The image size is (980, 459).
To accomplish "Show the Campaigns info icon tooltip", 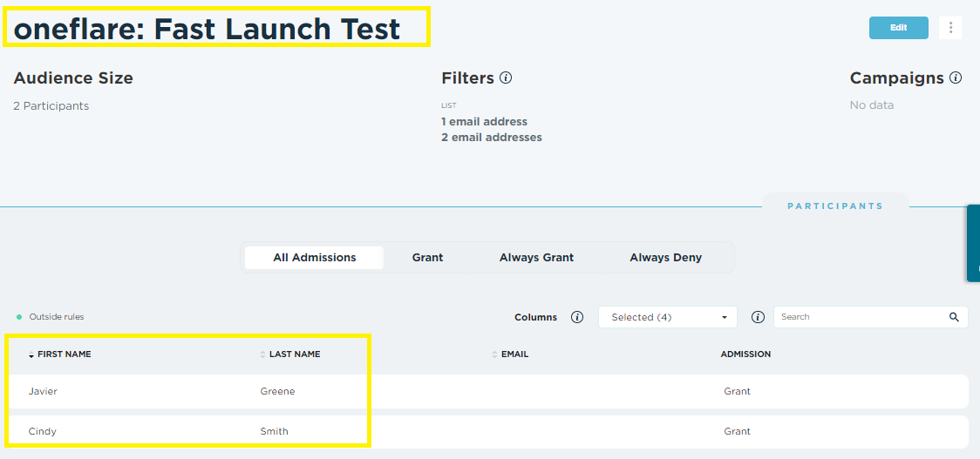I will tap(956, 78).
